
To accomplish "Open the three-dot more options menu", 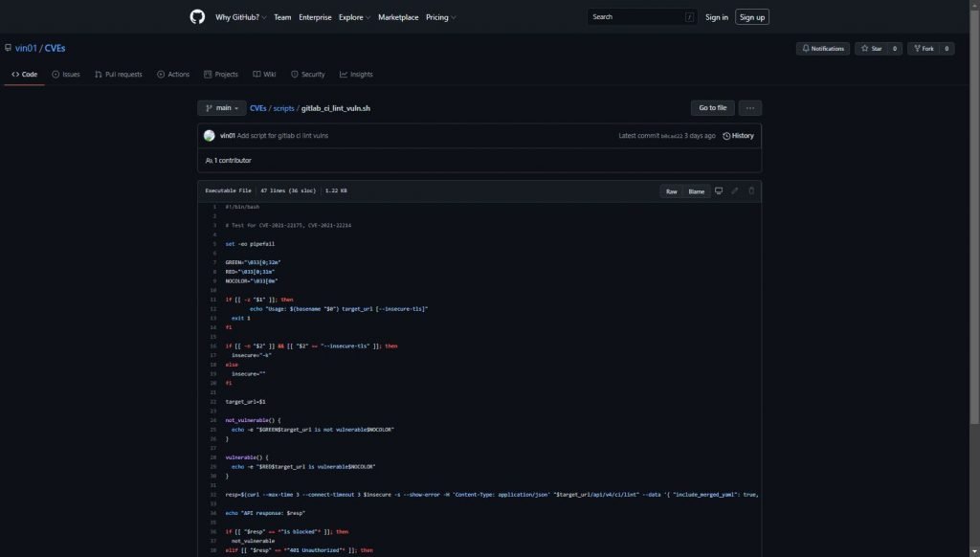I will [750, 108].
